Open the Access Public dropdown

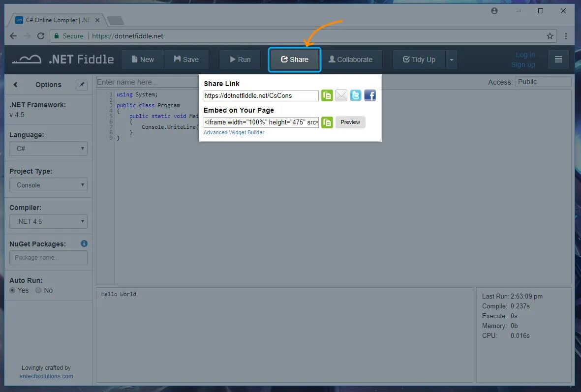coord(543,82)
